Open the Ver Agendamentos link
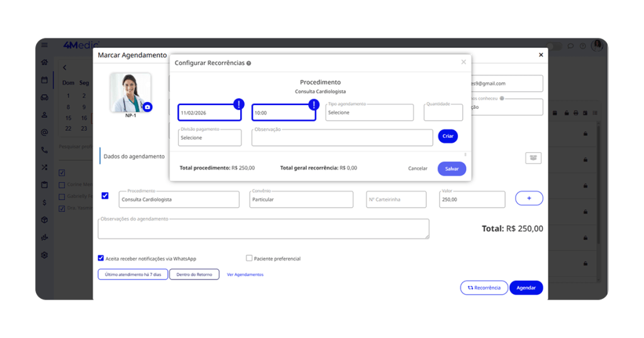 tap(245, 274)
